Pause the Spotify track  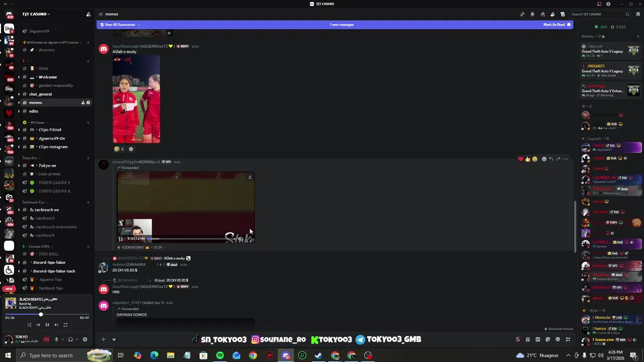47,325
